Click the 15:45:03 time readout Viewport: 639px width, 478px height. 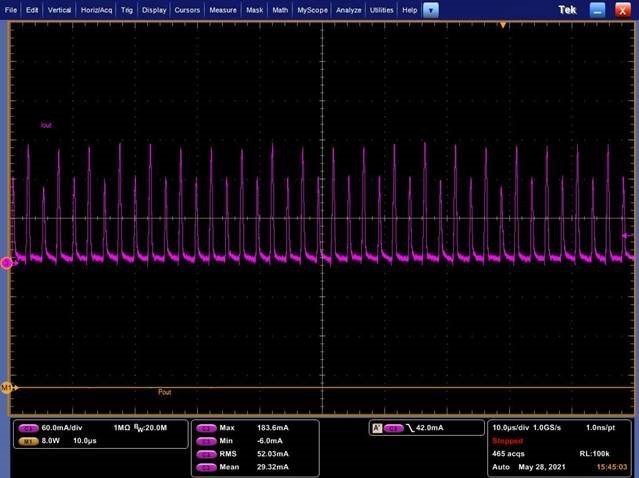612,467
